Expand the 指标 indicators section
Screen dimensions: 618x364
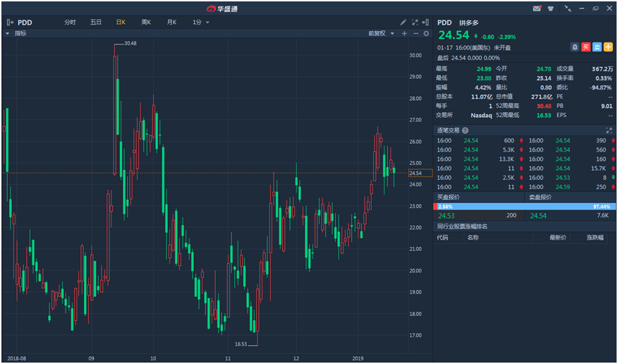click(8, 33)
